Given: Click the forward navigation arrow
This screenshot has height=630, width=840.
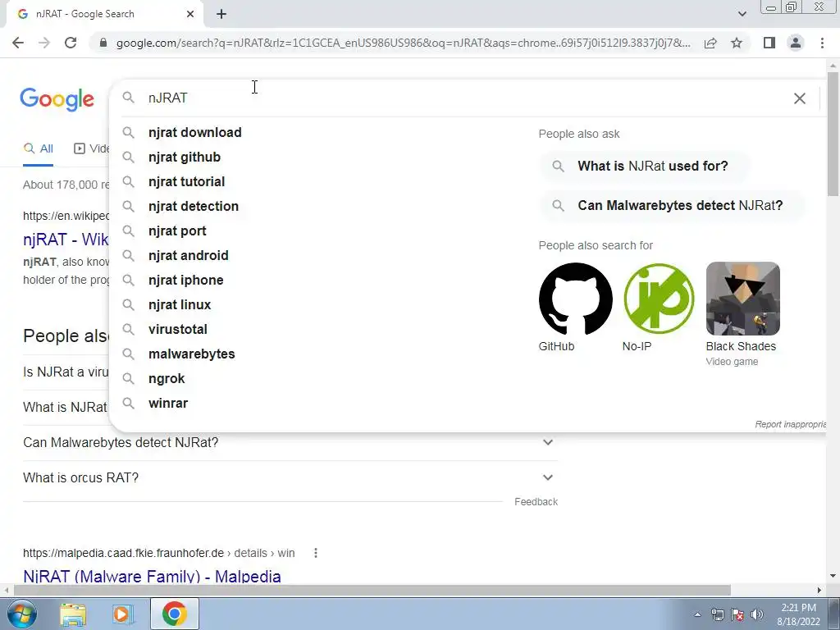Looking at the screenshot, I should 44,43.
